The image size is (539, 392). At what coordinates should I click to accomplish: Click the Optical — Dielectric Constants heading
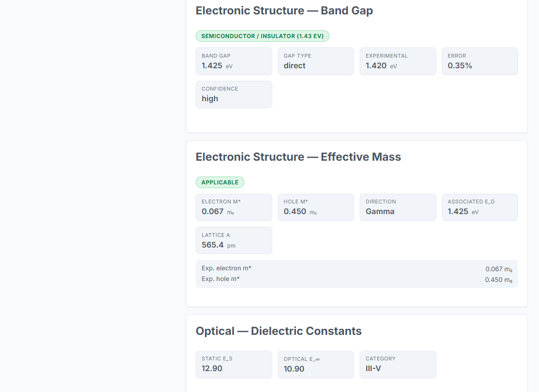pyautogui.click(x=279, y=331)
